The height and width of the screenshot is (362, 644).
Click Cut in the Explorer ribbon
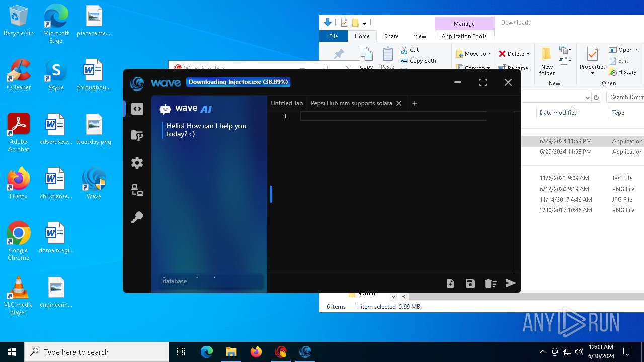pos(410,50)
